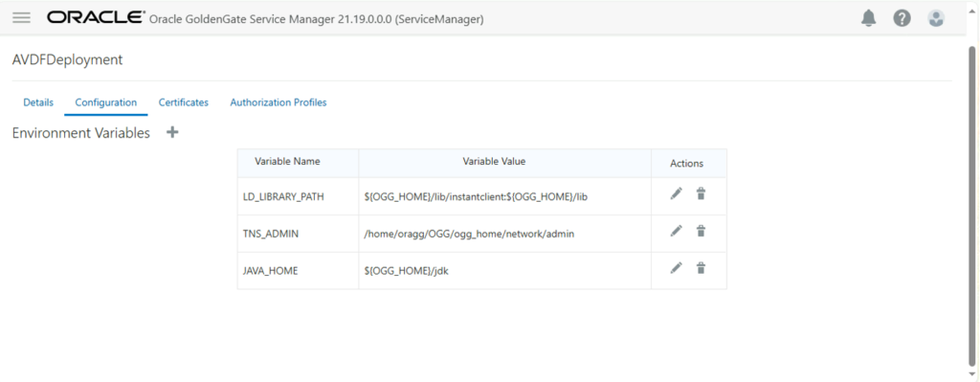The image size is (980, 382).
Task: Go to the Certificates tab
Action: 183,102
